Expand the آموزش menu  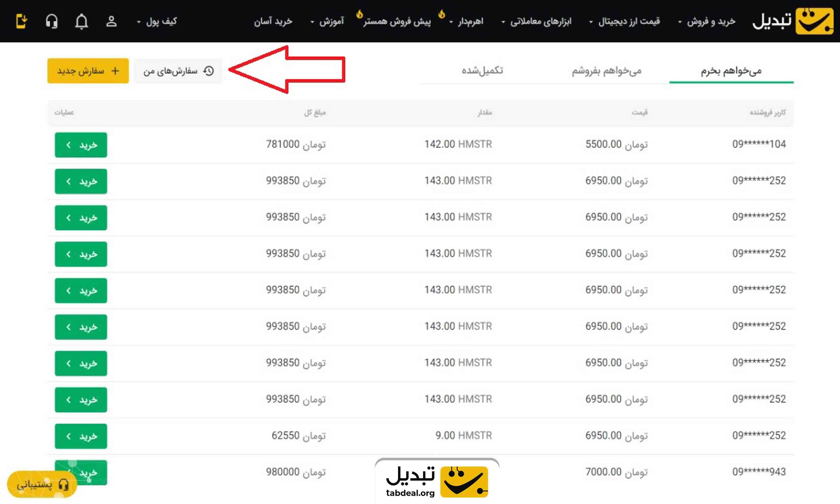pyautogui.click(x=327, y=21)
